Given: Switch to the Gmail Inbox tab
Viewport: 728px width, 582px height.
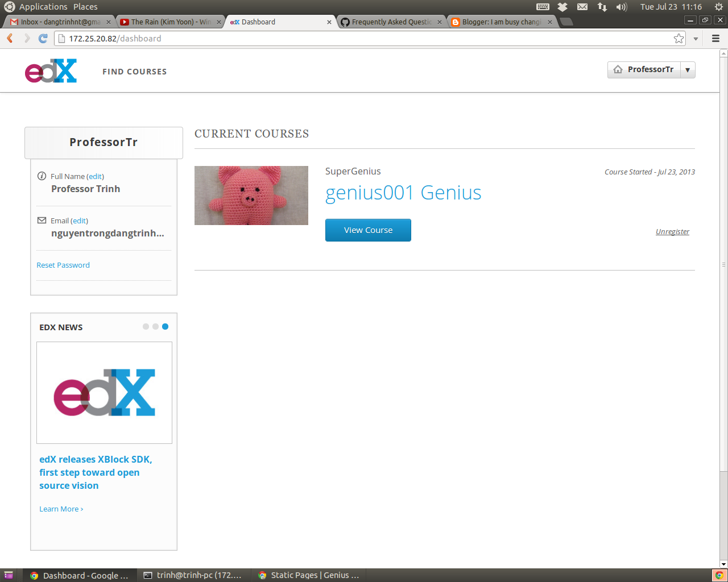Looking at the screenshot, I should [57, 22].
